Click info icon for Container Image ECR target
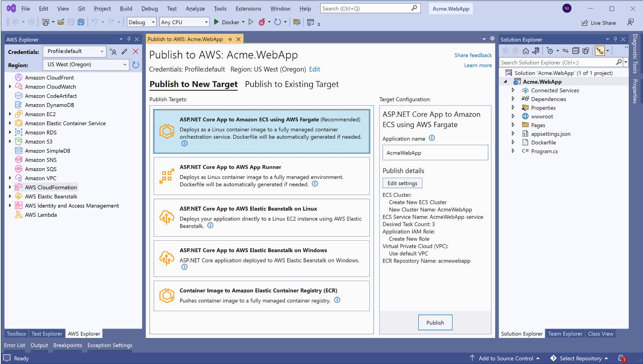 pos(337,300)
